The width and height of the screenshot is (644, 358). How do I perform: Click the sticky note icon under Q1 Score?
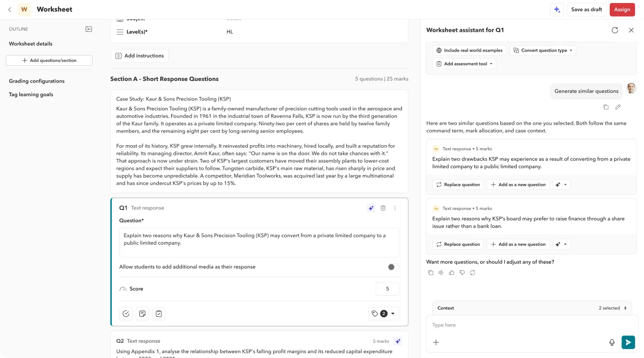143,314
